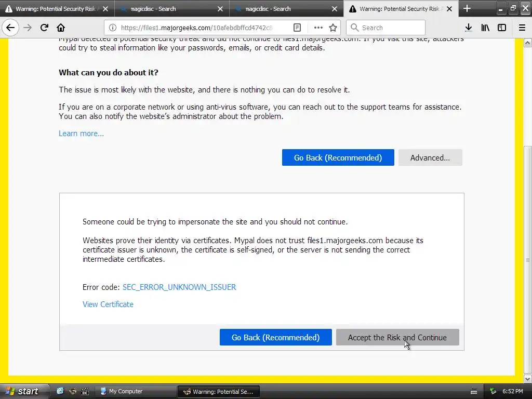This screenshot has width=532, height=399.
Task: Click the green system tray icon
Action: (493, 392)
